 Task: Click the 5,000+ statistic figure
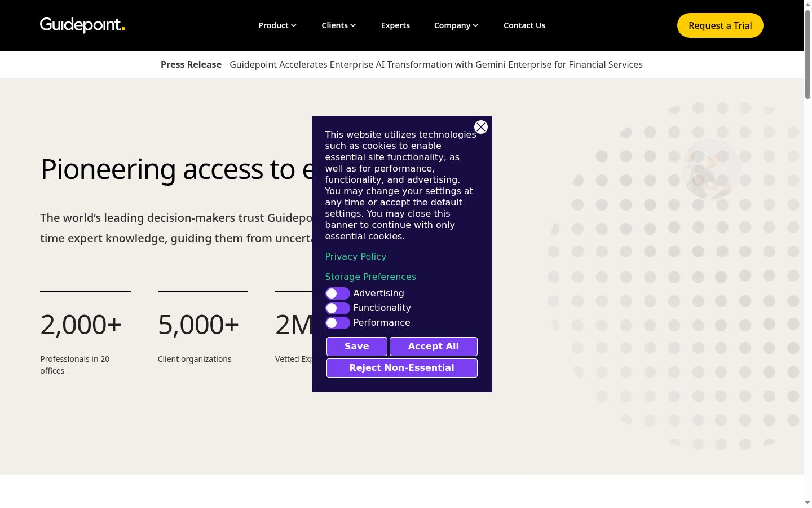click(x=198, y=325)
